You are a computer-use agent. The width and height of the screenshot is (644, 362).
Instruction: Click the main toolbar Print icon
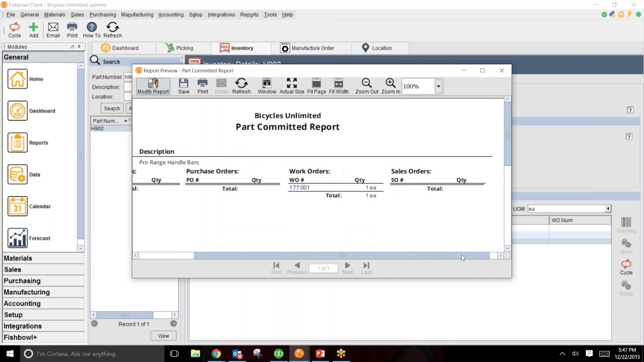72,30
